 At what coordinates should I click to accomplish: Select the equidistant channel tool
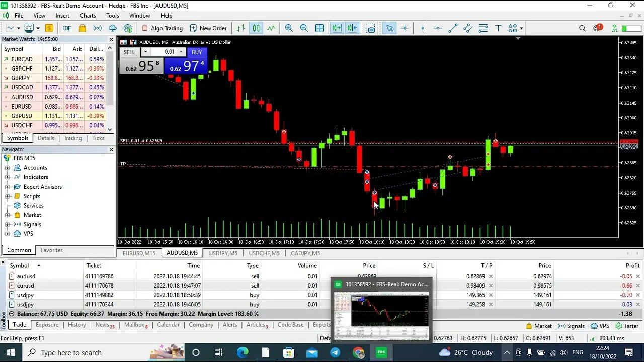(468, 28)
